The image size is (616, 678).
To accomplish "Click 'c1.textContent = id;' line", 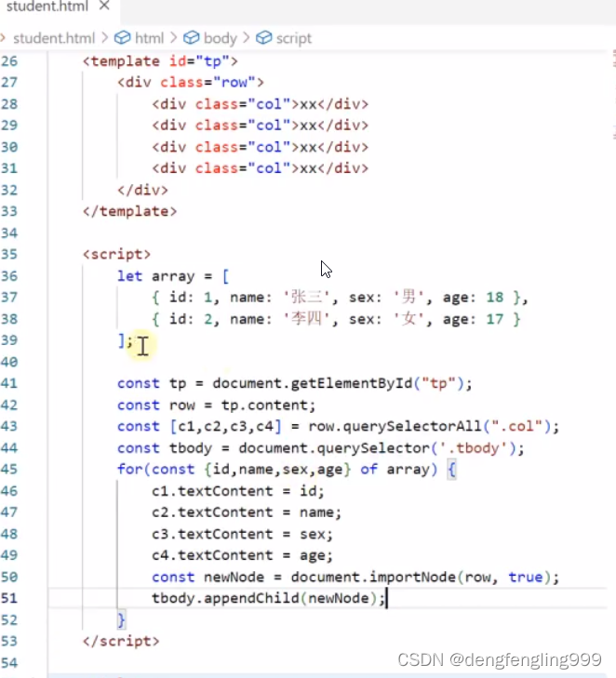I will coord(238,491).
